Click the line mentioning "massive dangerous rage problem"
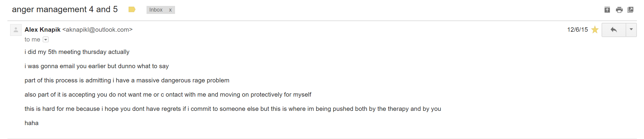644x139 pixels. tap(127, 80)
